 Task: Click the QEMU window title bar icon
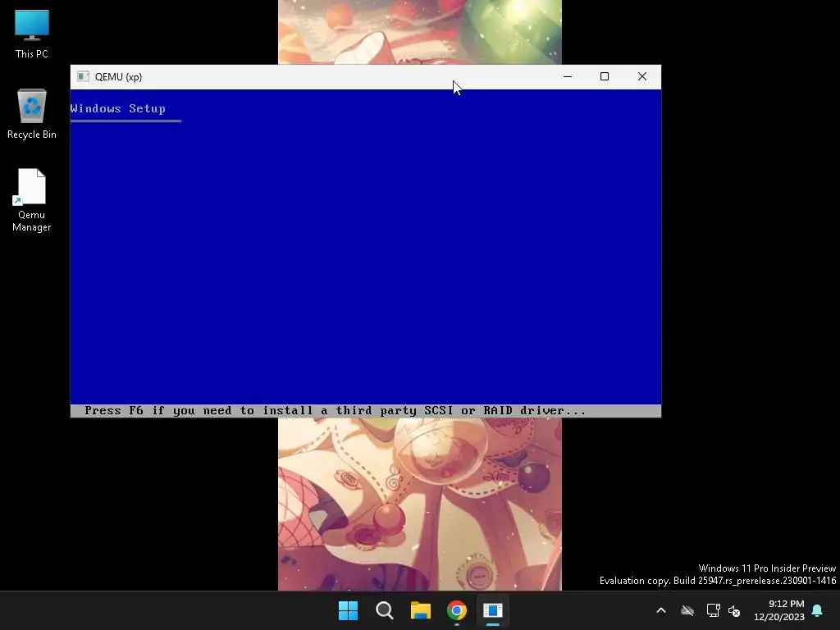83,76
